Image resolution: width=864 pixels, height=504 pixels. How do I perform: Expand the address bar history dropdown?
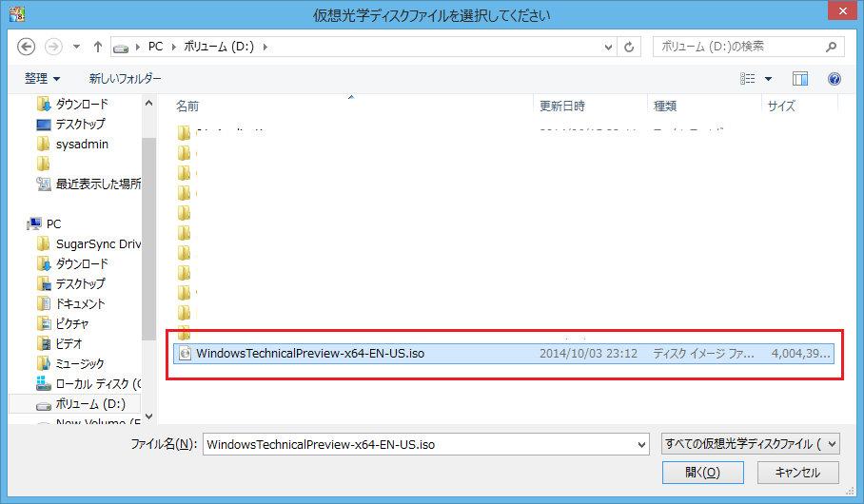coord(608,48)
